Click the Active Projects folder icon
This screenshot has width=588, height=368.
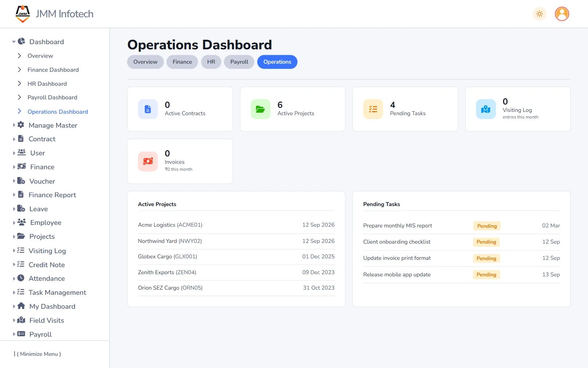[261, 109]
